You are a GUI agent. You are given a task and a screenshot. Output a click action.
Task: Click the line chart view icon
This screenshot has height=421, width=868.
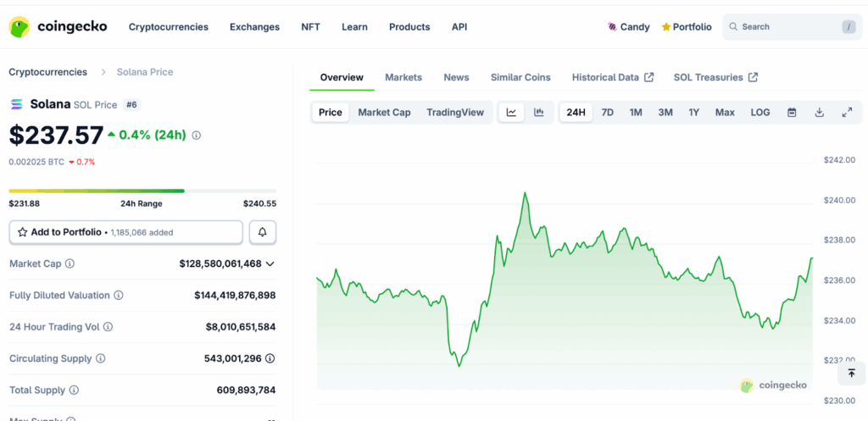511,113
